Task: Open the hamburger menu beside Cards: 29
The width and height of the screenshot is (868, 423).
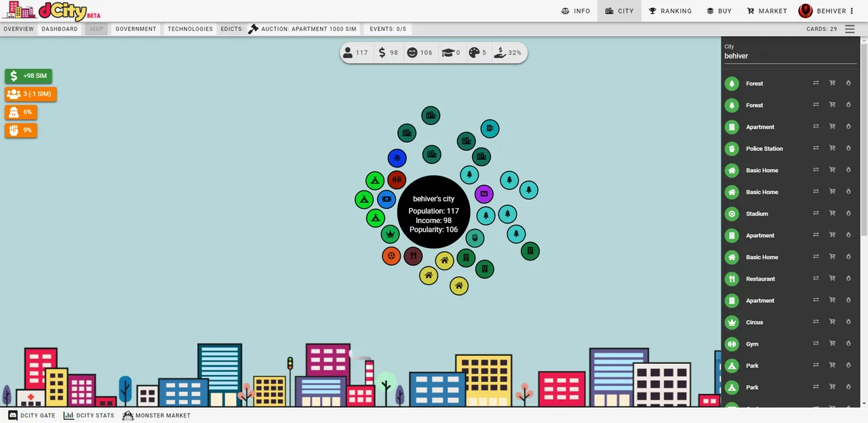Action: tap(850, 29)
